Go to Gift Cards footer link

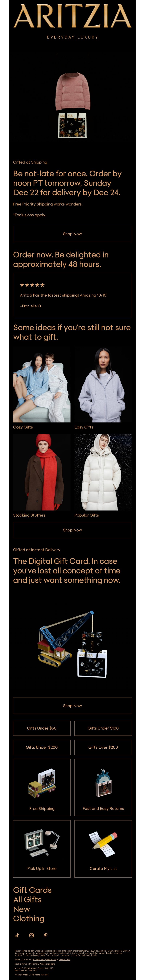[x=32, y=890]
